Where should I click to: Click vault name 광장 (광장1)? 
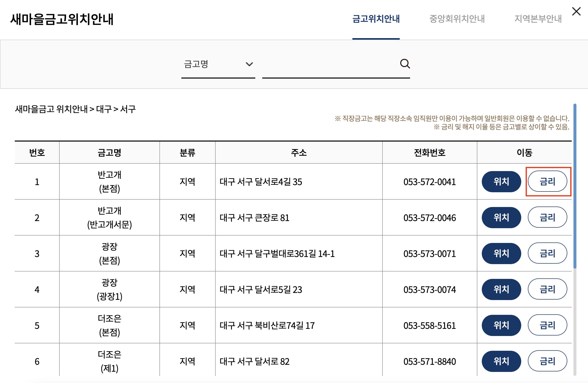coord(109,289)
